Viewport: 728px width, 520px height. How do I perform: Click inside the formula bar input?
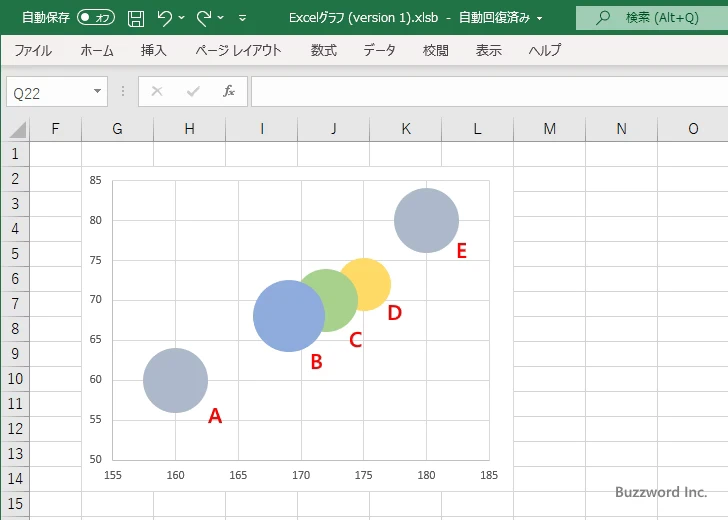tap(489, 91)
